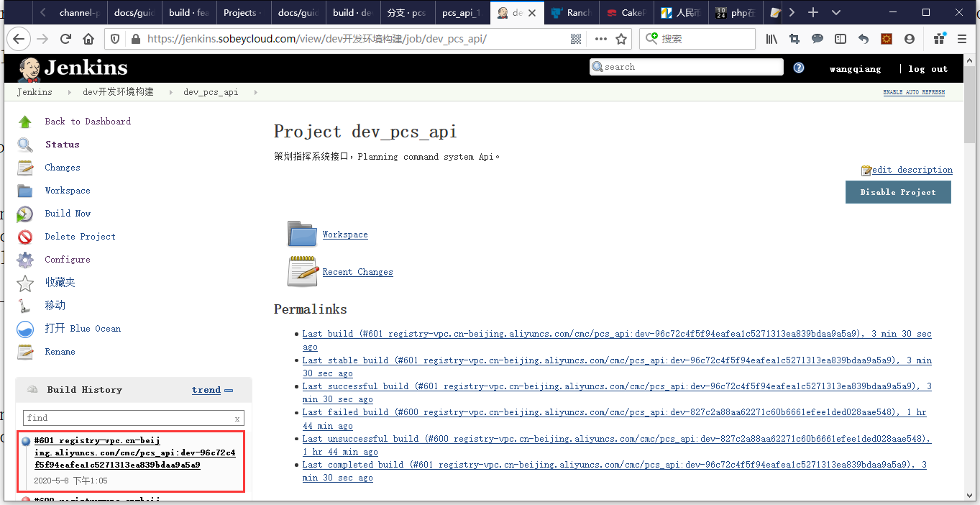This screenshot has height=505, width=980.
Task: Expand breadcrumb arrow after Jenkins
Action: pyautogui.click(x=70, y=92)
